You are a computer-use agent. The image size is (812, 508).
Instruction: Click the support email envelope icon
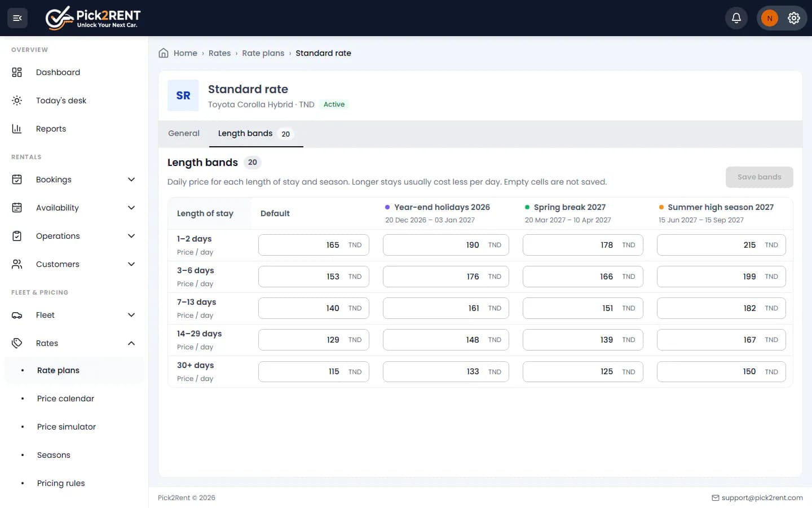tap(716, 498)
